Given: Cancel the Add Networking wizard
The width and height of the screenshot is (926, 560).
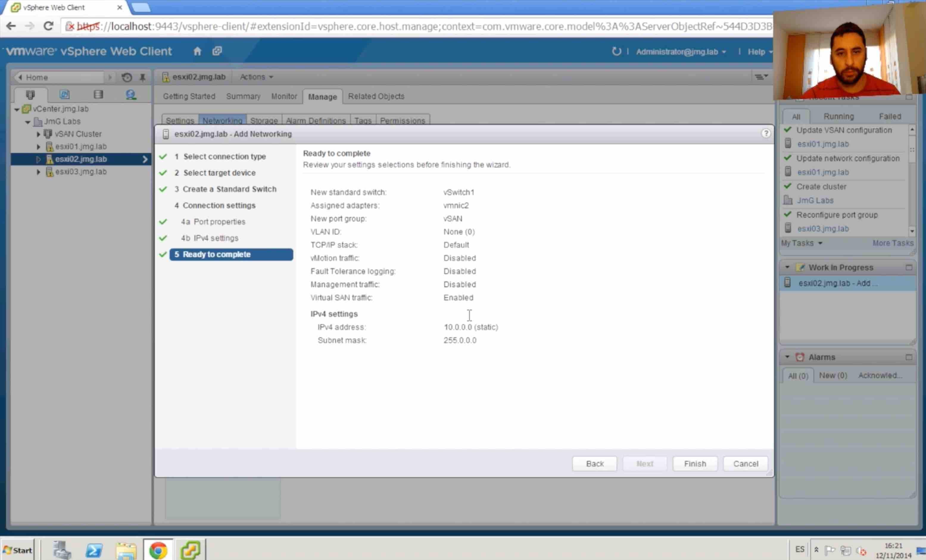Looking at the screenshot, I should 746,464.
